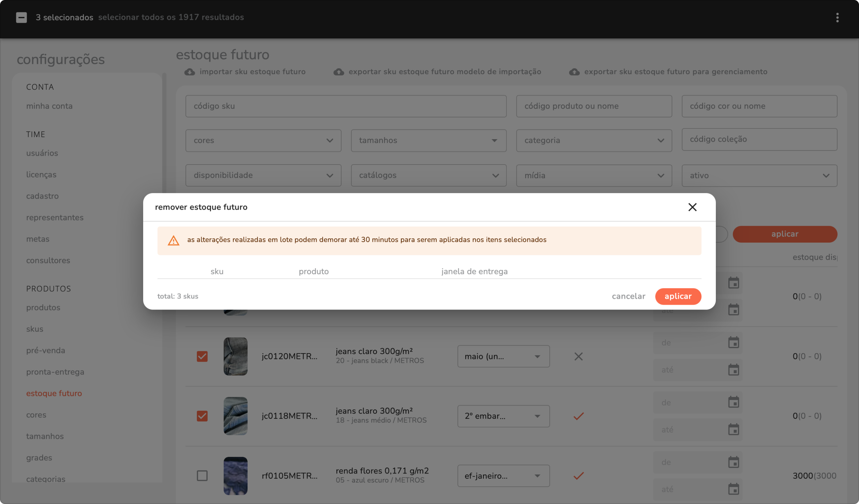859x504 pixels.
Task: Go to representantes in the sidebar menu
Action: [55, 218]
